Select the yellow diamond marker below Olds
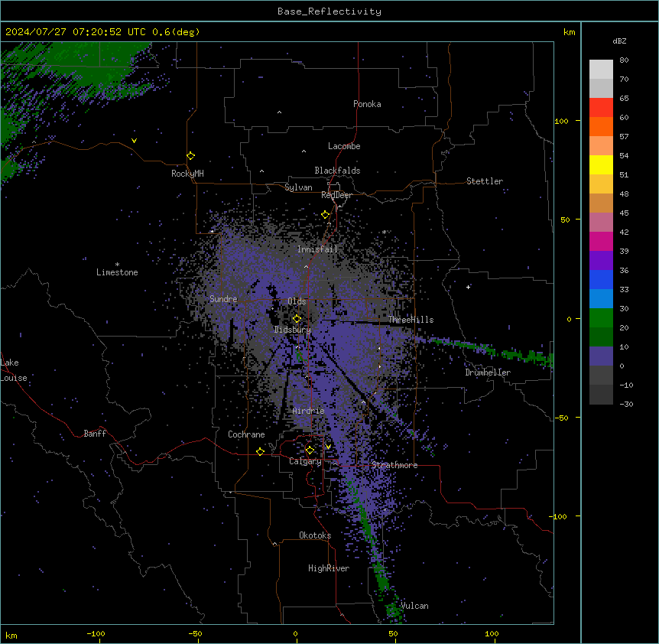 297,319
